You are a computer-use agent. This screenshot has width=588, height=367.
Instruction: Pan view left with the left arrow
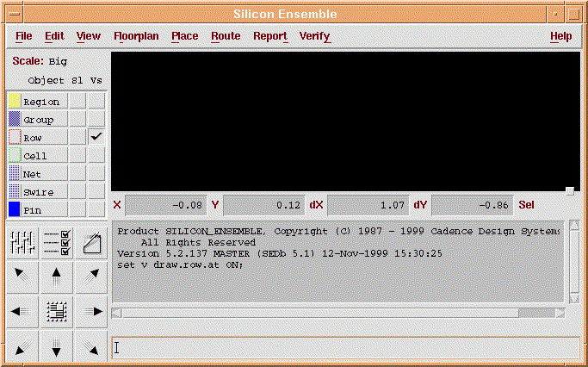coord(22,312)
